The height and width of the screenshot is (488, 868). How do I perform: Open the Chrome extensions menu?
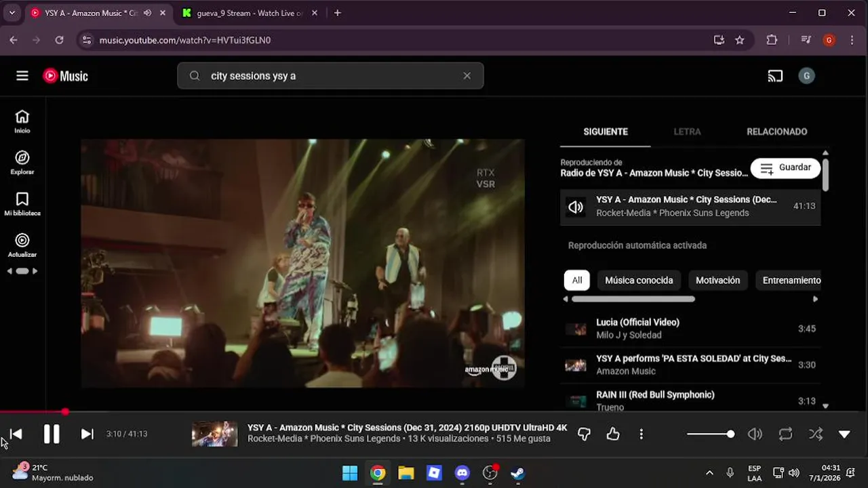click(772, 40)
